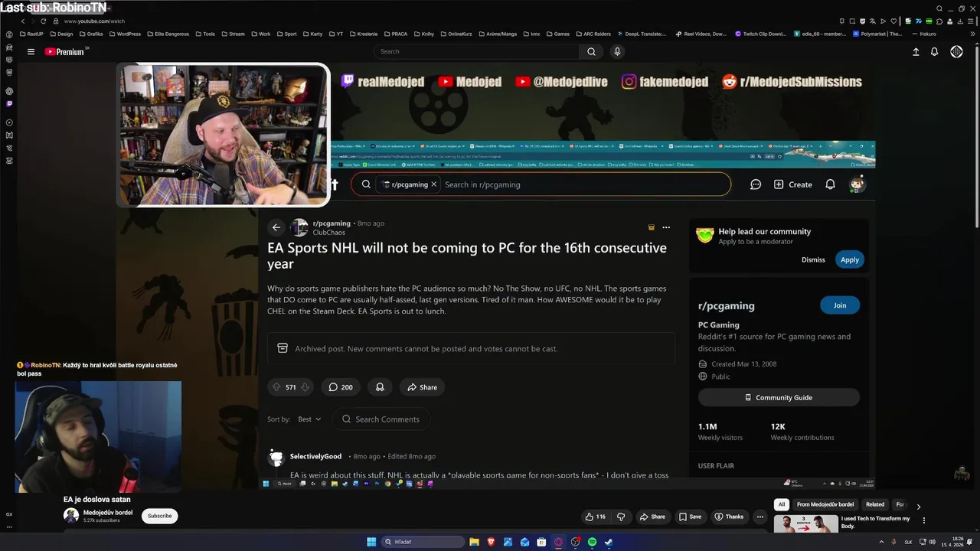The image size is (980, 551).
Task: Open Medojedův bordel channel avatar
Action: click(71, 516)
